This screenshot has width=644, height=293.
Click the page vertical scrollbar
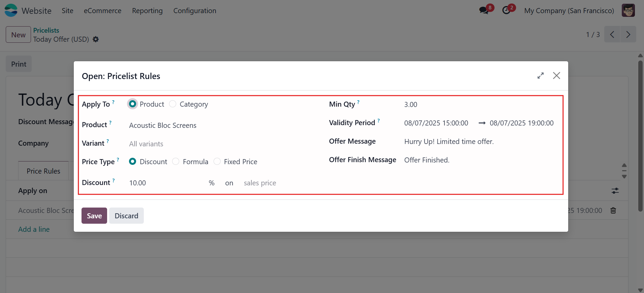coord(640,136)
